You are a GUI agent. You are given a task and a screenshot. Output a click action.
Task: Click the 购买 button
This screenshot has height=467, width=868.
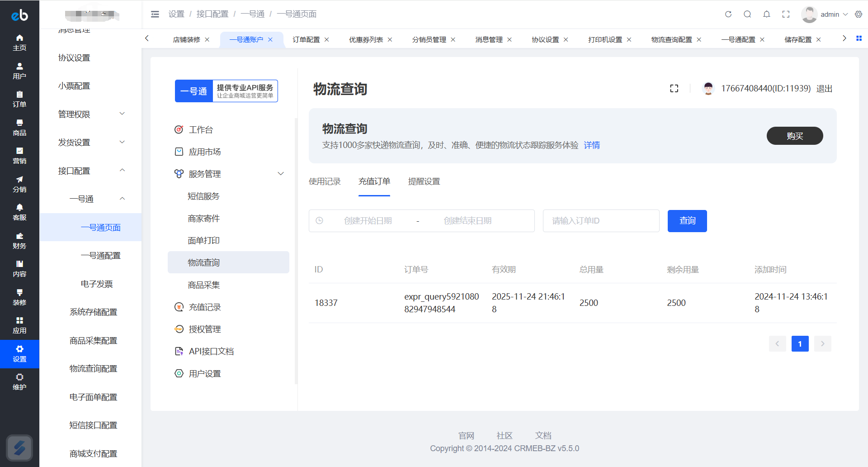click(795, 136)
